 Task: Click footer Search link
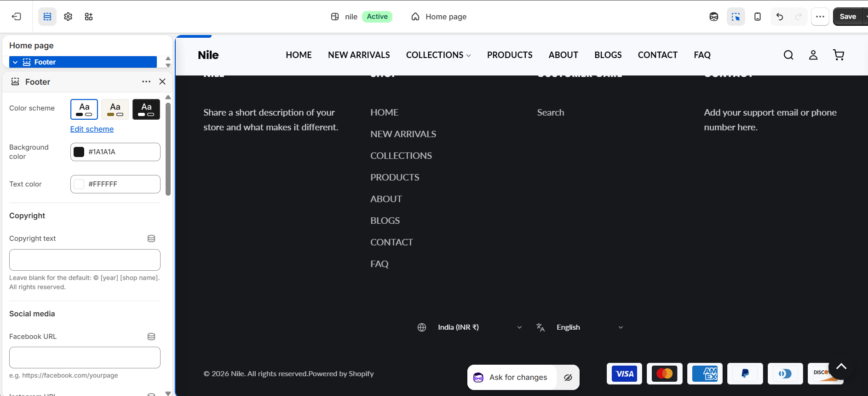(551, 112)
